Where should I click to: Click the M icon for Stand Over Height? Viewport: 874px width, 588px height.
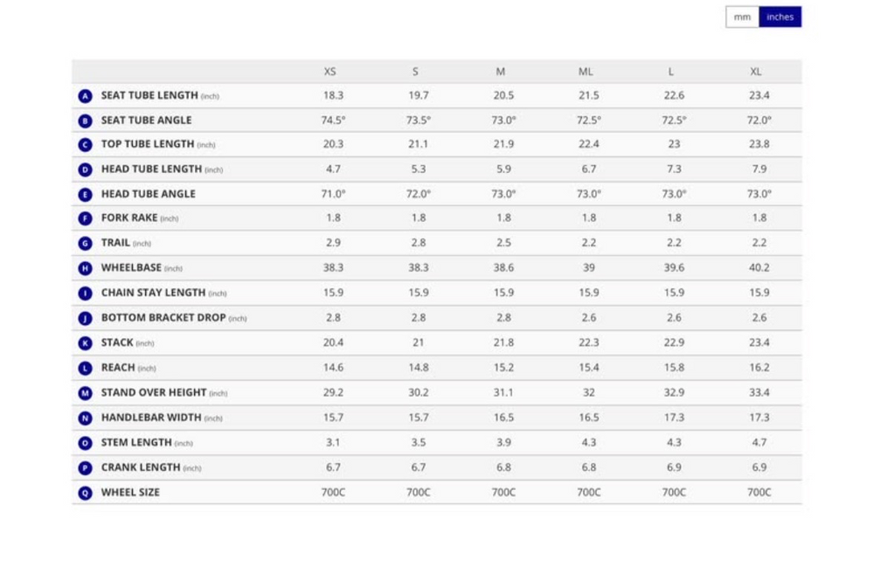86,393
